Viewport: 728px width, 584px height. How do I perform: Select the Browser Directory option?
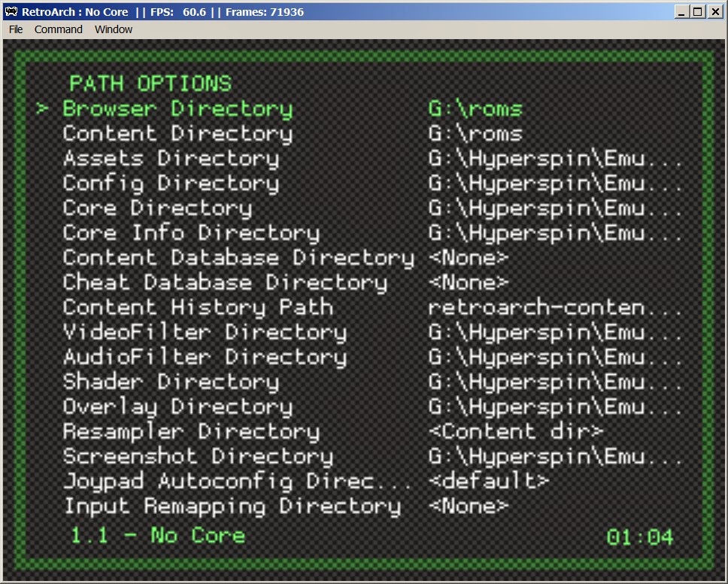click(x=177, y=109)
